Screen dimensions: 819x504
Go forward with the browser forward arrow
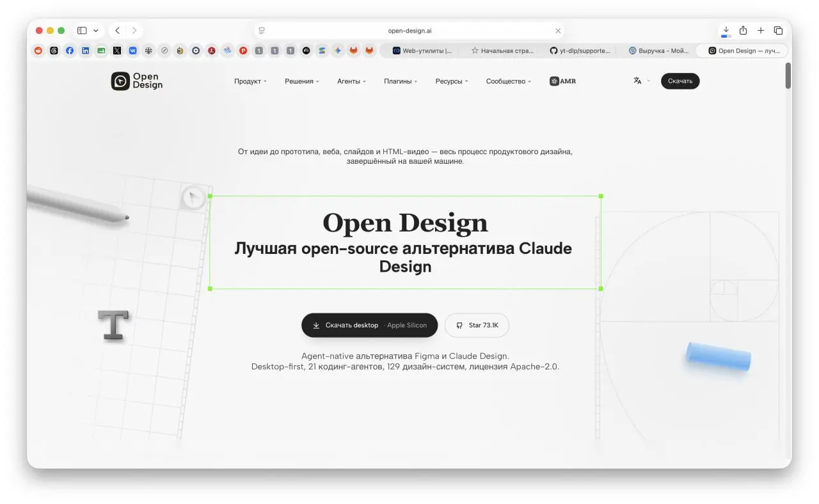pyautogui.click(x=134, y=31)
